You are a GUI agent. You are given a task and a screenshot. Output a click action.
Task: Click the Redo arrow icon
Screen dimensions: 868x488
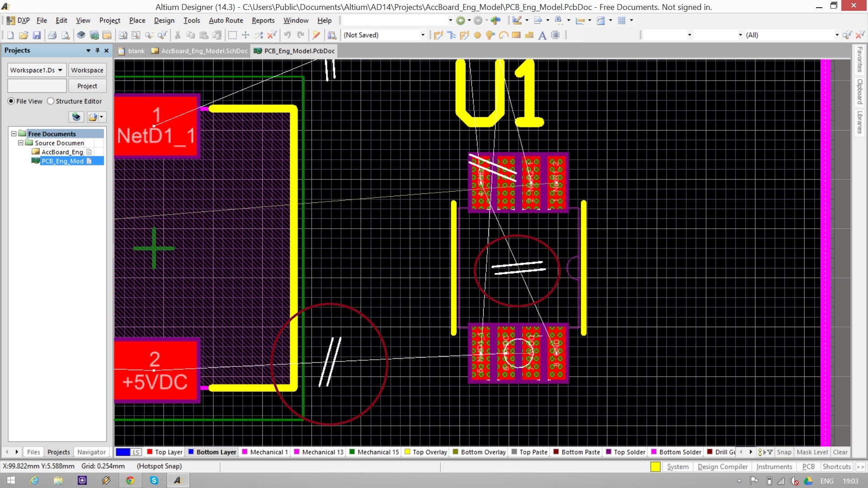(301, 35)
